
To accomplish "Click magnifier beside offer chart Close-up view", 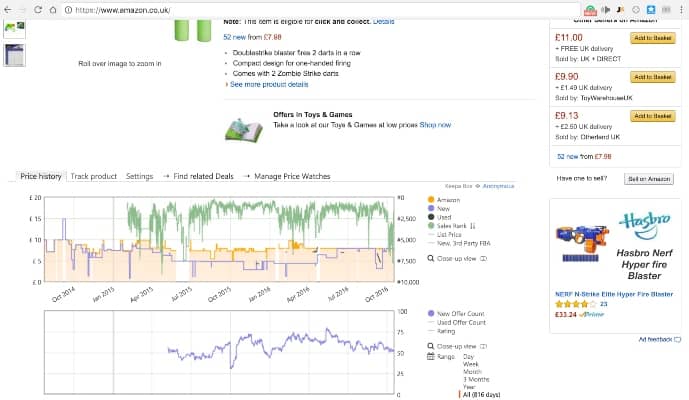I will coord(431,346).
